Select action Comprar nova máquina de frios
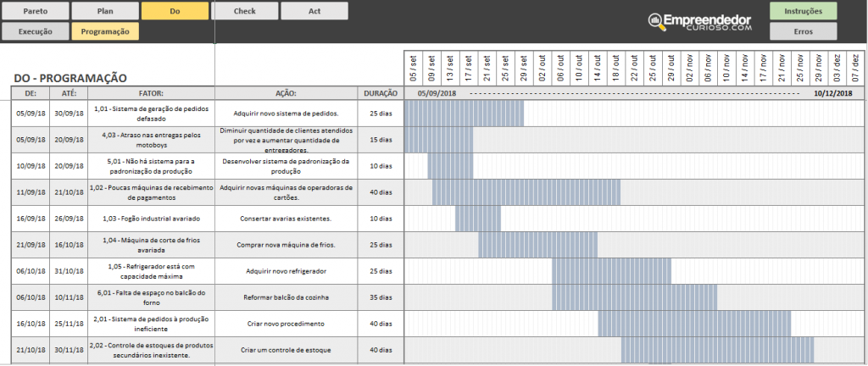This screenshot has height=366, width=868. coord(286,245)
